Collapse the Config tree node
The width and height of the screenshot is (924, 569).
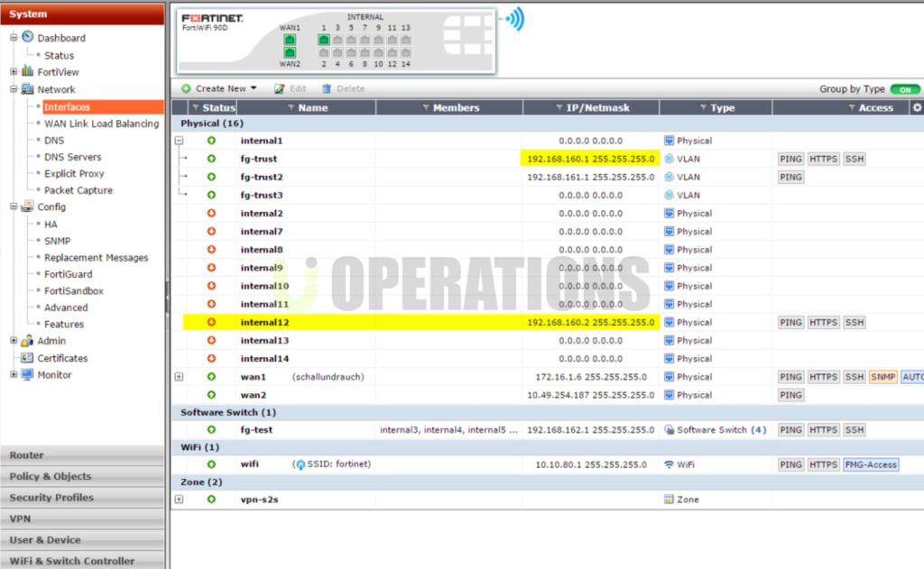(x=14, y=206)
